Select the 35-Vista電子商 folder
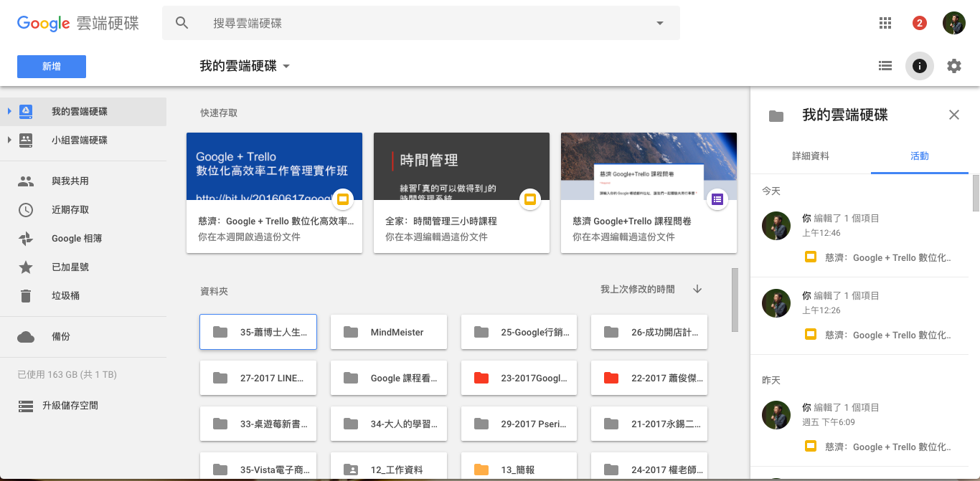 (258, 467)
